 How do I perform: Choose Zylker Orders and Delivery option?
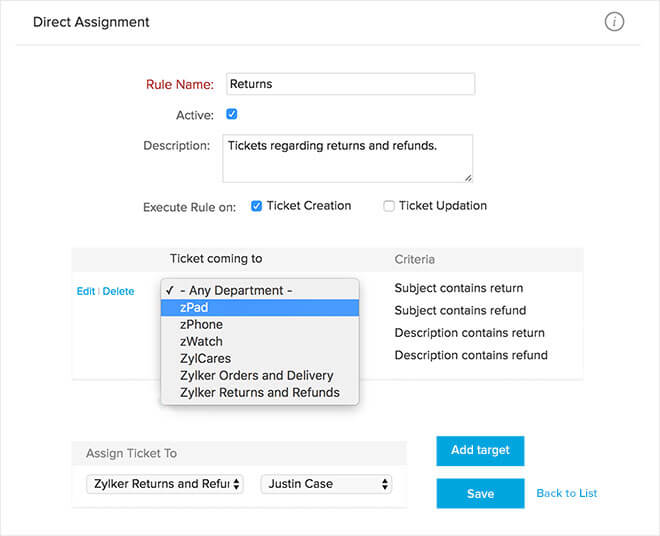pos(259,376)
